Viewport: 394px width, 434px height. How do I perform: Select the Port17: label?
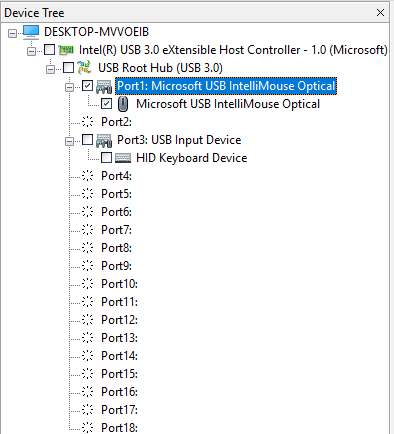119,410
